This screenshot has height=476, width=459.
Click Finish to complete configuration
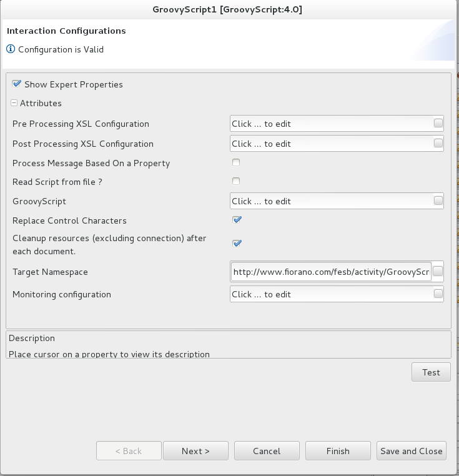(x=338, y=451)
